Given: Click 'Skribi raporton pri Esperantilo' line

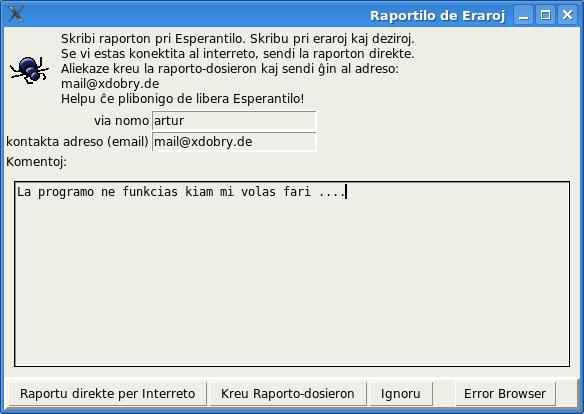Looking at the screenshot, I should [238, 39].
